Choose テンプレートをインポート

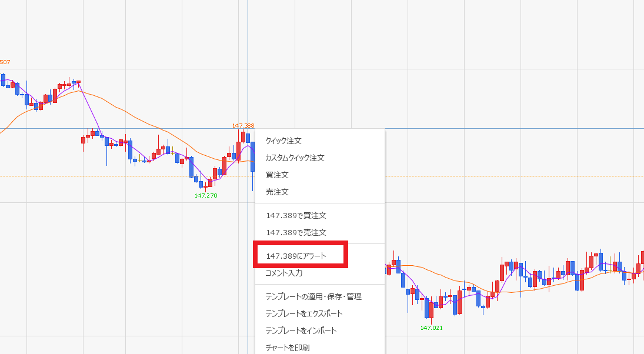click(301, 331)
